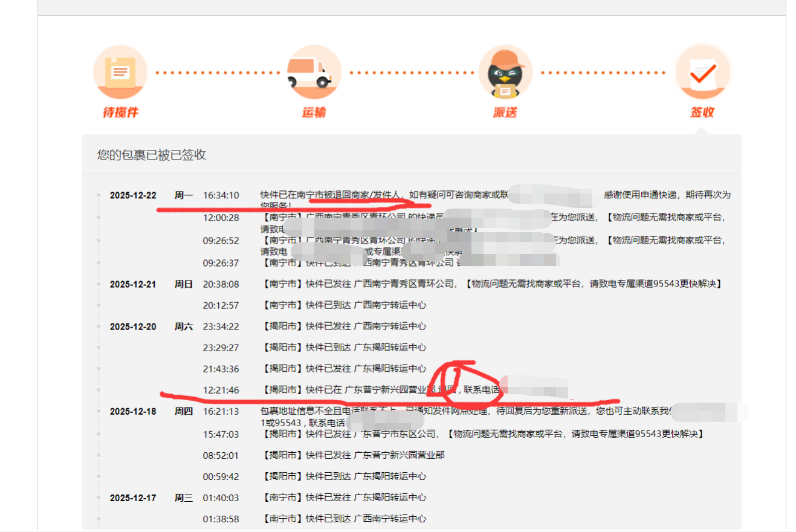This screenshot has height=532, width=796.
Task: Click the 2025-12-22 date in timeline
Action: pyautogui.click(x=133, y=195)
